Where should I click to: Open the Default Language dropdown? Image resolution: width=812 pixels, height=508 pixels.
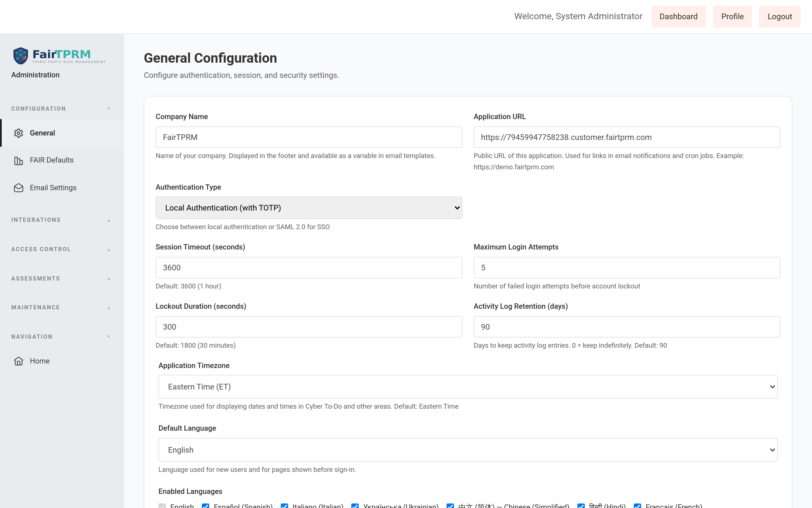tap(468, 450)
